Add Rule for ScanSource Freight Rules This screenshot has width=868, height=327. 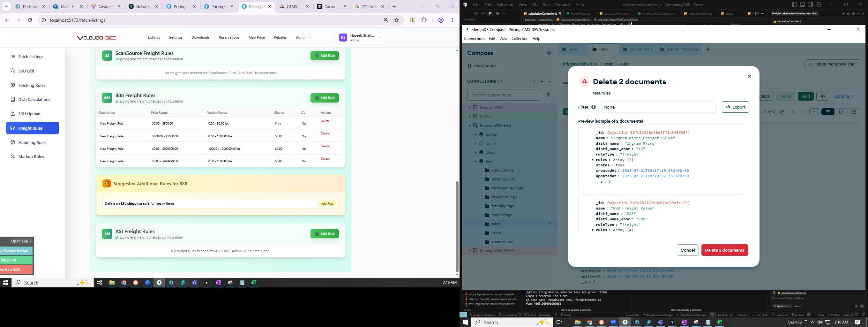click(325, 56)
